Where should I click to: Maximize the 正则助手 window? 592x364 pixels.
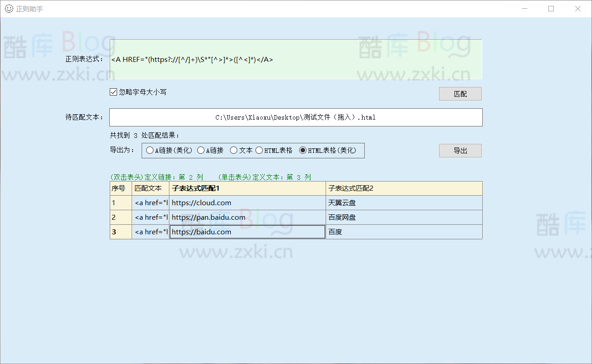(551, 9)
